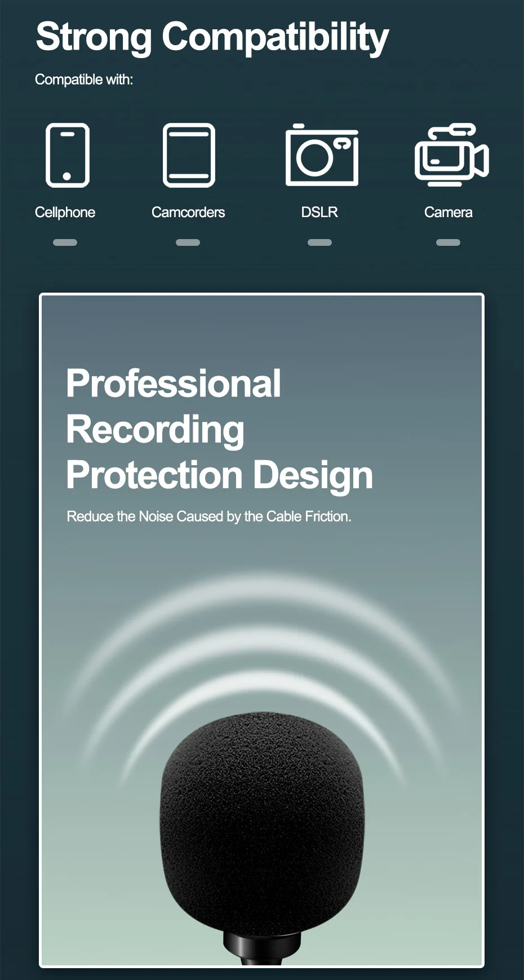Screen dimensions: 524x980
Task: Click the dash indicator under Cellphone
Action: click(65, 242)
